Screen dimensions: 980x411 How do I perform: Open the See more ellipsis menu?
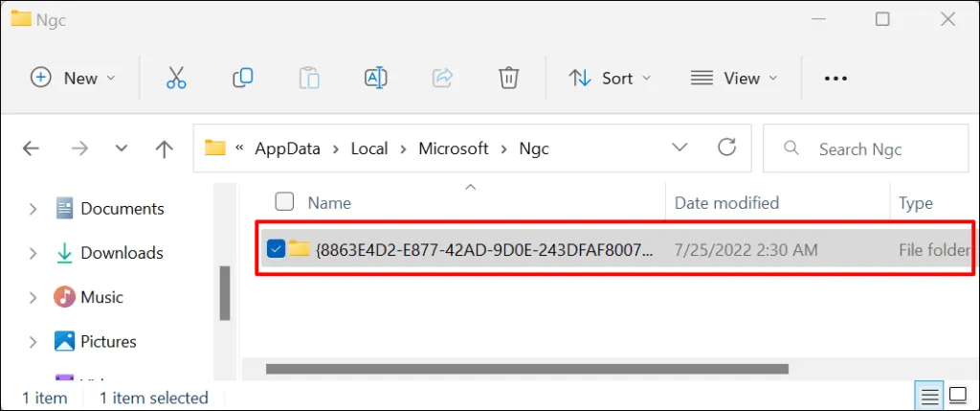point(835,79)
